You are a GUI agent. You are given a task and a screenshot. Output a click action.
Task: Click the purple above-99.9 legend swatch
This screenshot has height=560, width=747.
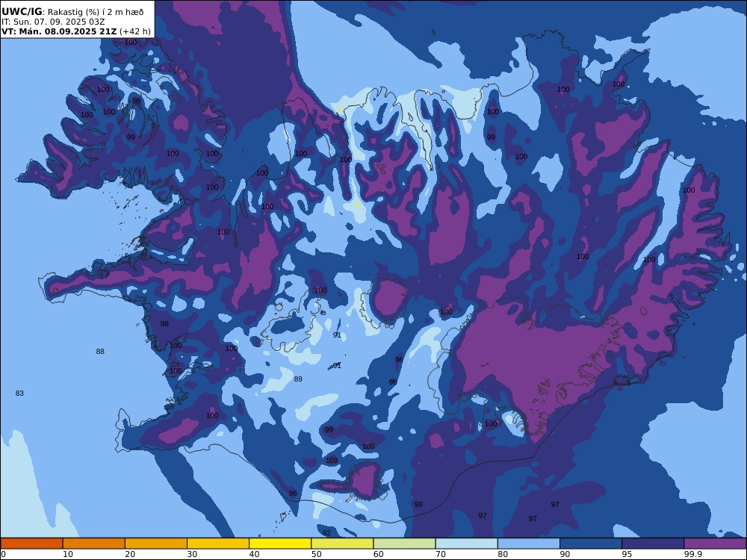[x=715, y=544]
